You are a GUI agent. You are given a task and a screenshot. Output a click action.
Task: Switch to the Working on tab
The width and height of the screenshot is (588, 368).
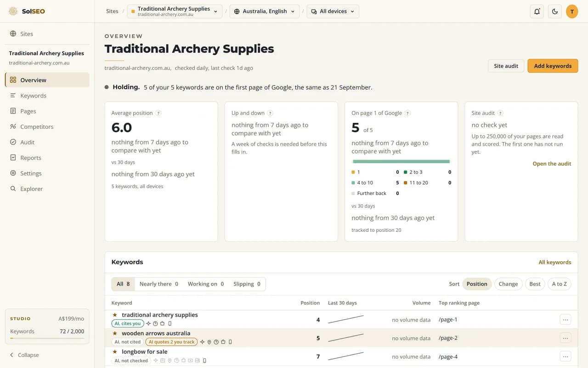tap(206, 284)
